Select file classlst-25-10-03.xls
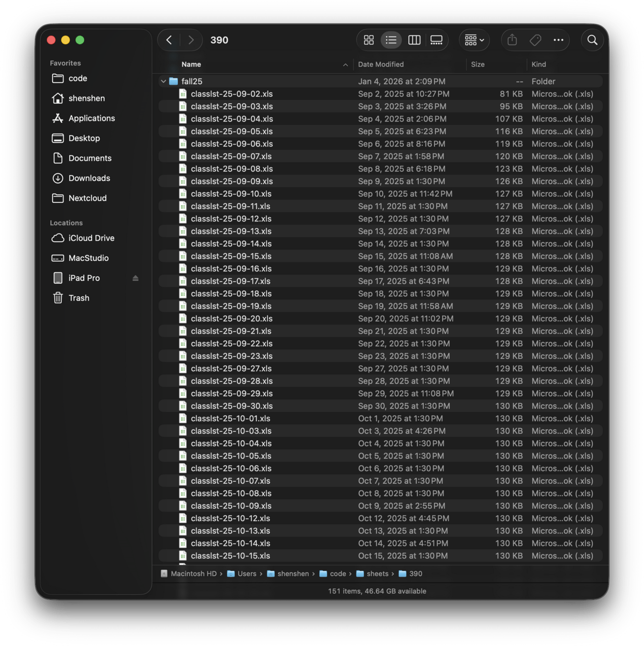This screenshot has width=644, height=646. (380, 431)
